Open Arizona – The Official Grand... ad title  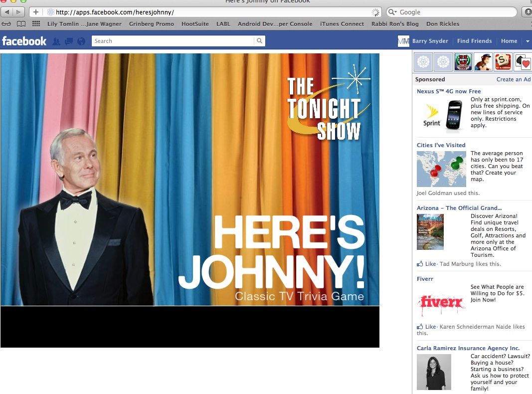coord(459,208)
